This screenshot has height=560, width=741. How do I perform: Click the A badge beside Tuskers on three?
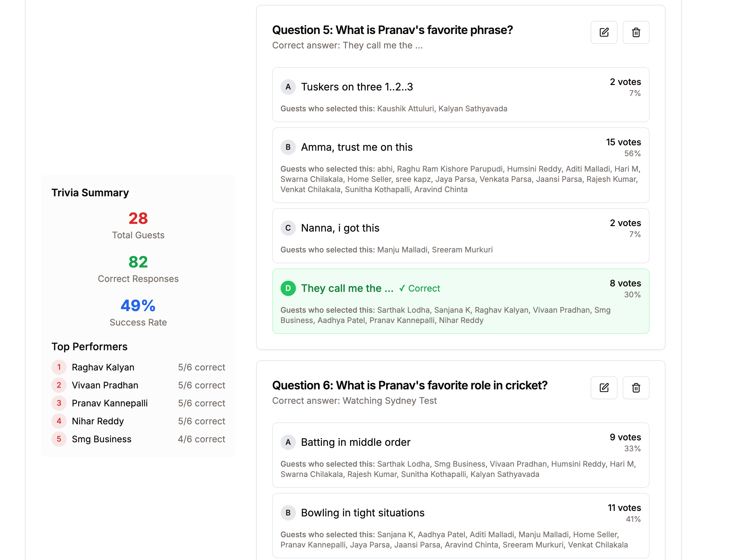click(x=288, y=87)
